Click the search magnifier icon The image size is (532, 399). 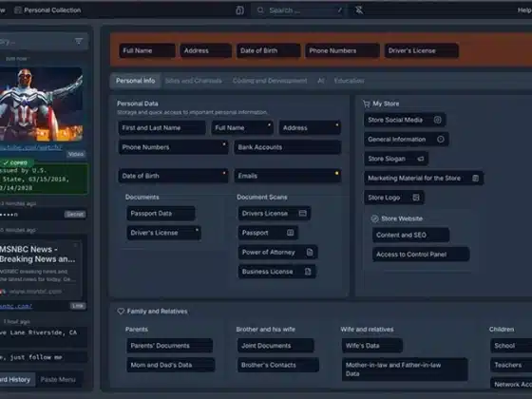260,10
